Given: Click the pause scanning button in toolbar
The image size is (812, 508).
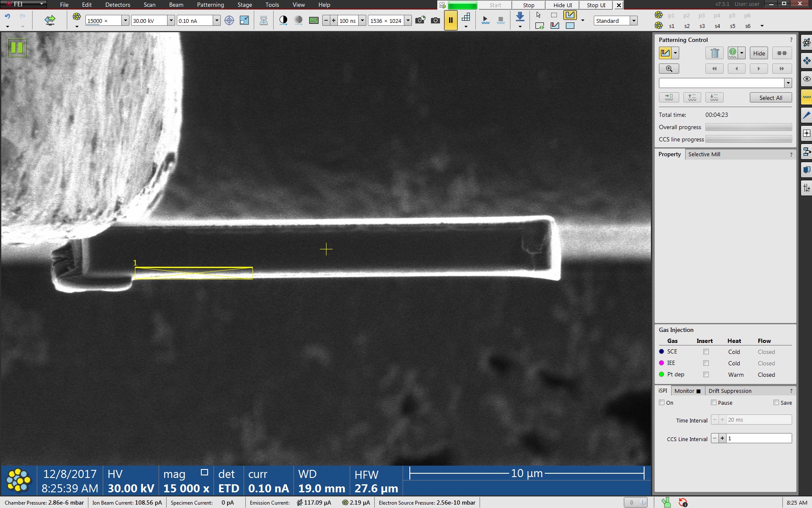Looking at the screenshot, I should coord(450,20).
